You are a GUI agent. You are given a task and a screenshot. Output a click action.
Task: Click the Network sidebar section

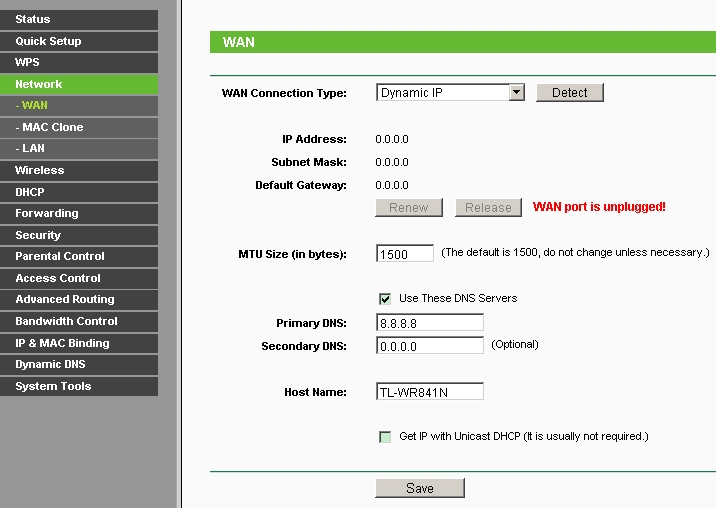point(79,84)
